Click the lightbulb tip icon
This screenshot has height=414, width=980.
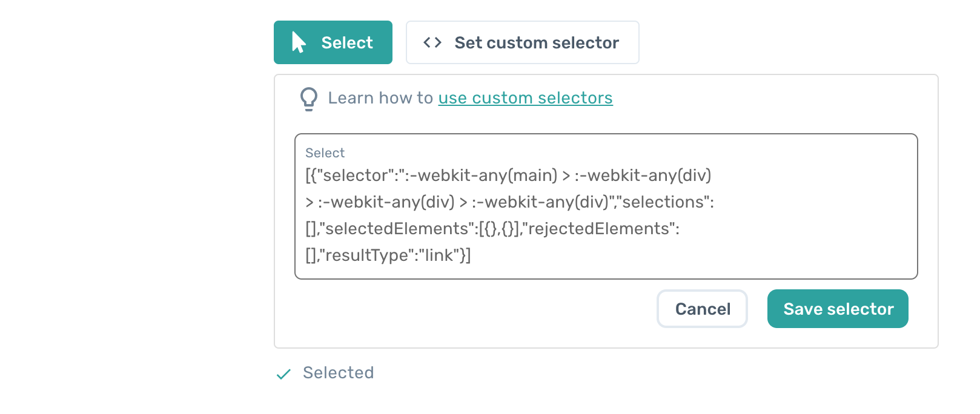[309, 99]
